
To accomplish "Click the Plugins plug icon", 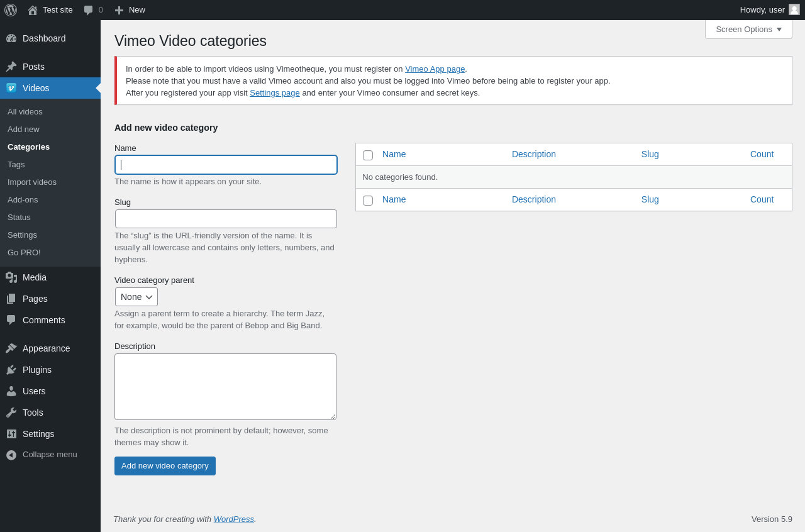I will [x=11, y=370].
